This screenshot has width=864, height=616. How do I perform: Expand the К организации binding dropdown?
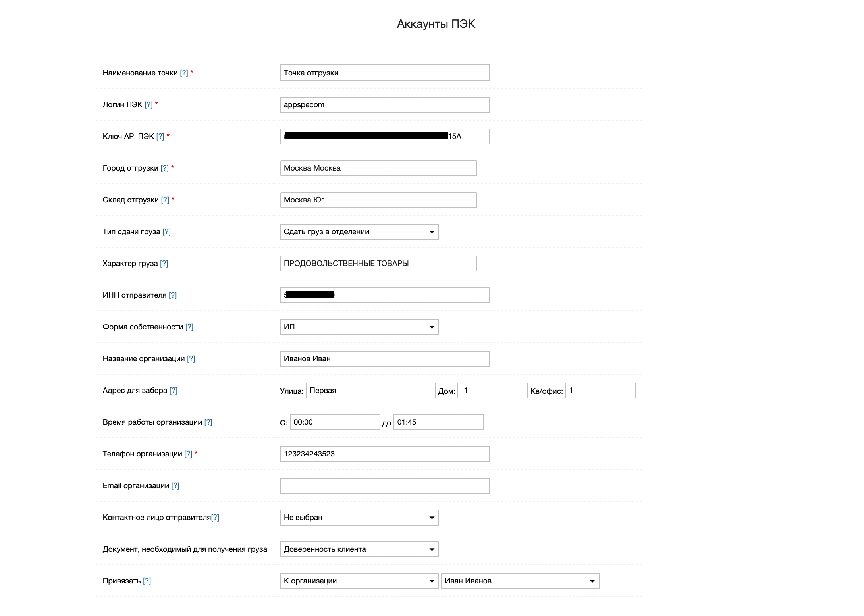click(359, 581)
